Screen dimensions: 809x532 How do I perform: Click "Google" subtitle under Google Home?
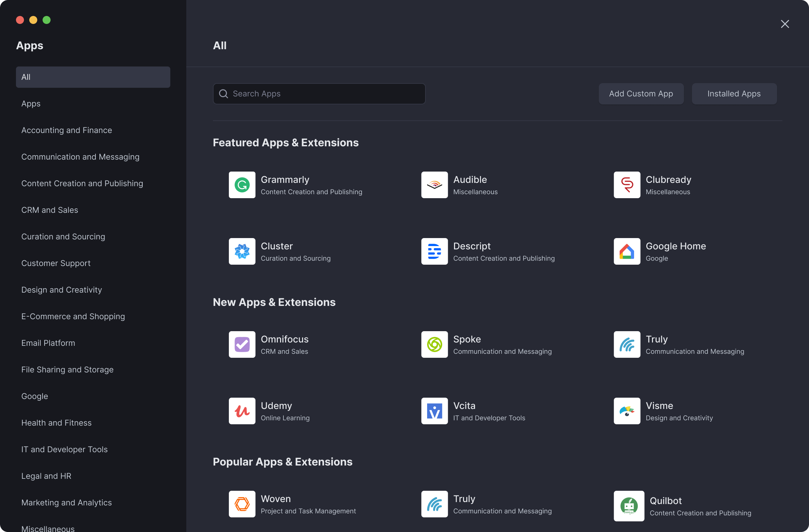pyautogui.click(x=657, y=259)
